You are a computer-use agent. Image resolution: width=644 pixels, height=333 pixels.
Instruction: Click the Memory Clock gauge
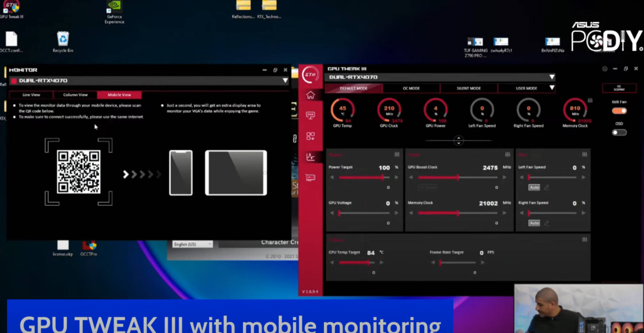575,110
